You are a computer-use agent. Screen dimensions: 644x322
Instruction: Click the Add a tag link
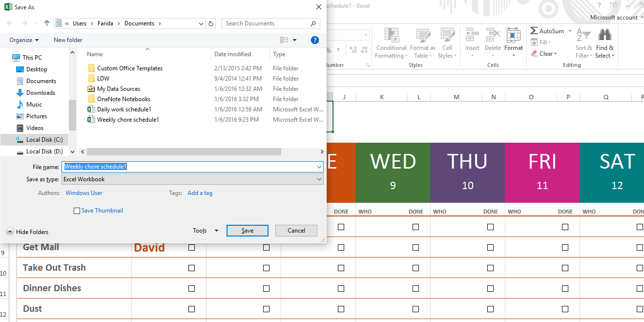click(x=200, y=193)
